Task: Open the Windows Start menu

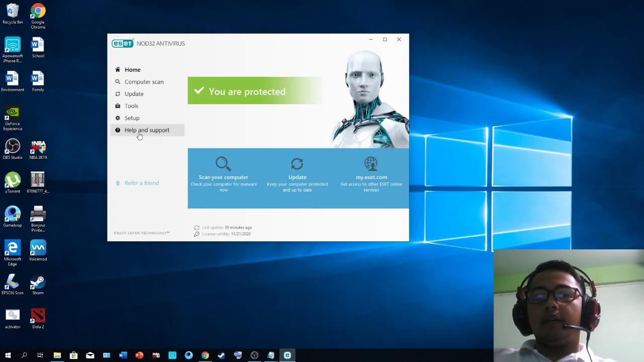Action: click(8, 355)
